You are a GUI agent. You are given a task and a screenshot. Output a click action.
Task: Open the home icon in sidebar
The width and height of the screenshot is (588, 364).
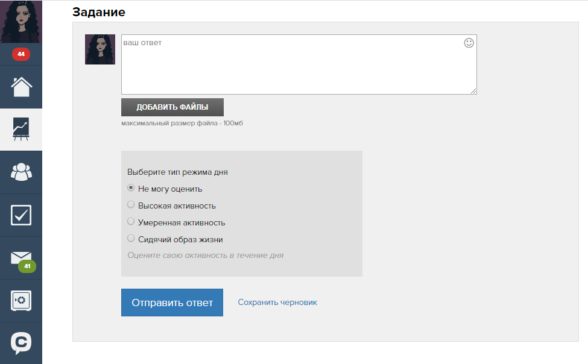21,87
